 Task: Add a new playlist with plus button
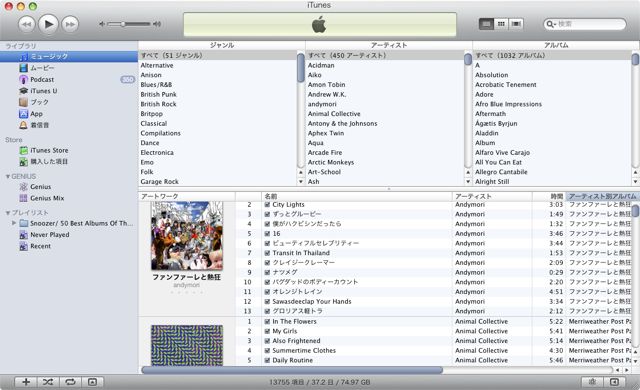tap(26, 382)
